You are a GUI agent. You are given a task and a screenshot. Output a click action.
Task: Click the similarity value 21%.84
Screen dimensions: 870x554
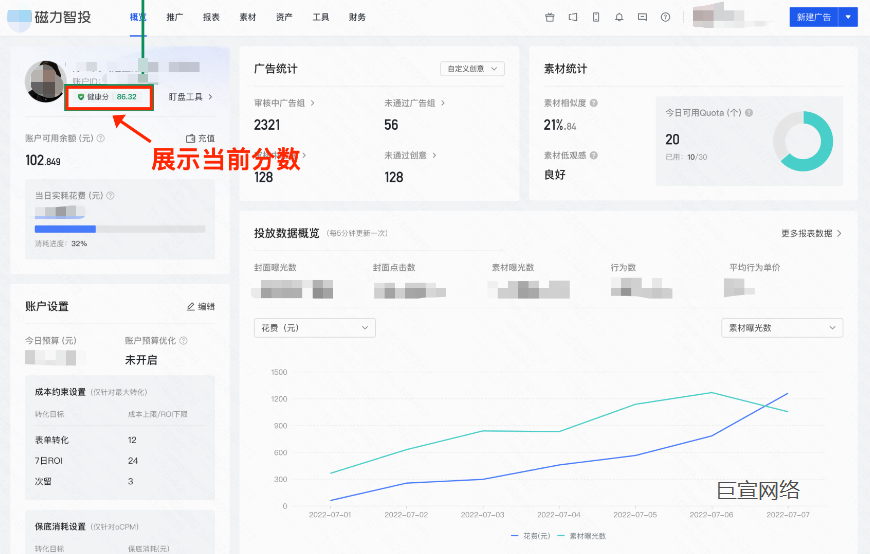pos(560,125)
